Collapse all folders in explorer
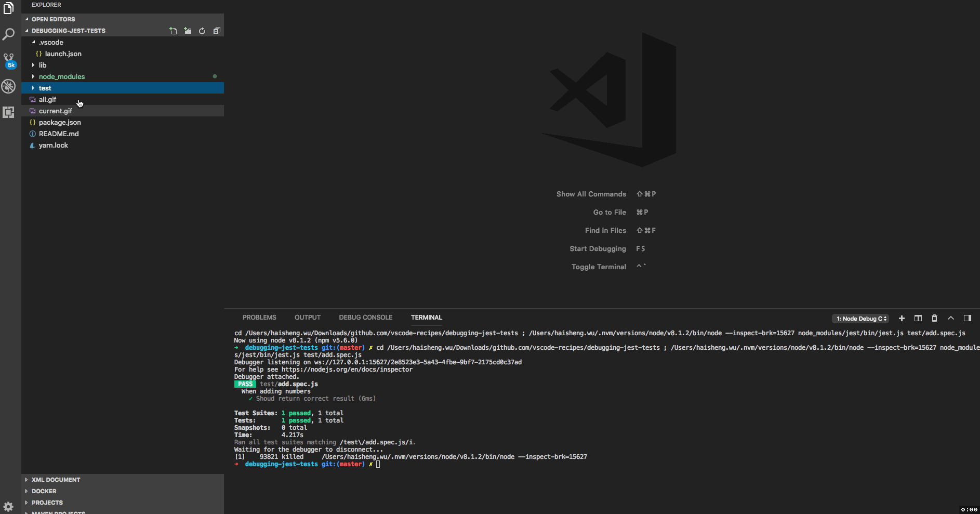This screenshot has width=980, height=514. (217, 31)
